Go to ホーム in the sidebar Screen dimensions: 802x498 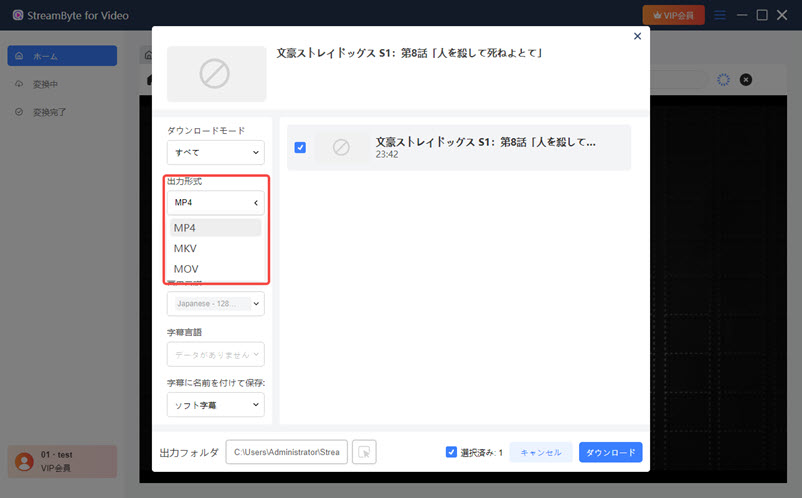point(62,56)
